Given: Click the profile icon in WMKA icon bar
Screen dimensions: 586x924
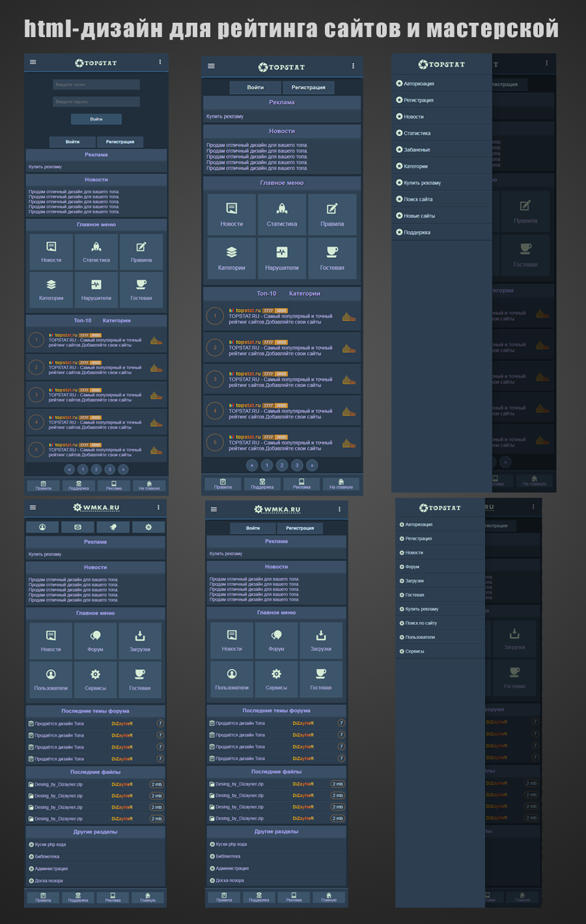Looking at the screenshot, I should coord(42,527).
